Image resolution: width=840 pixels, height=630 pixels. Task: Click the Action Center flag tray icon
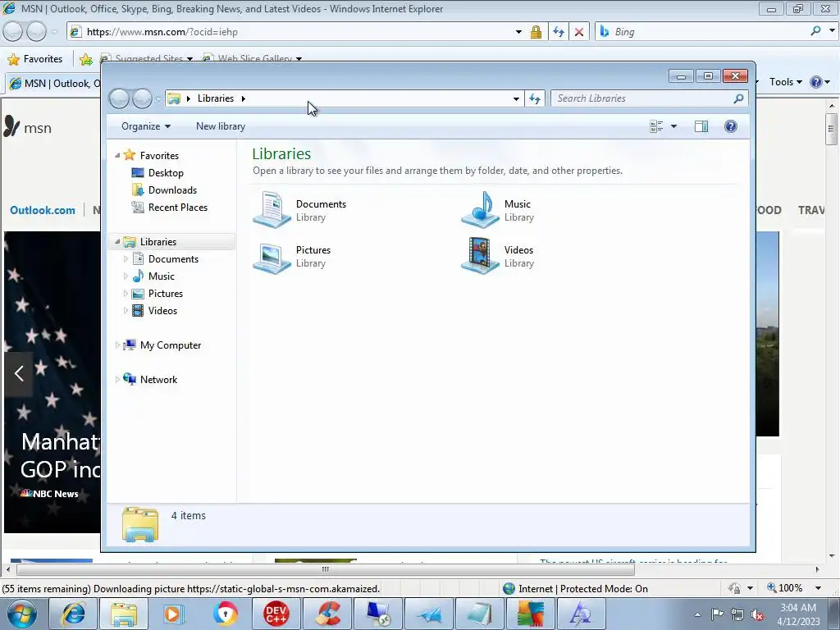(x=717, y=614)
